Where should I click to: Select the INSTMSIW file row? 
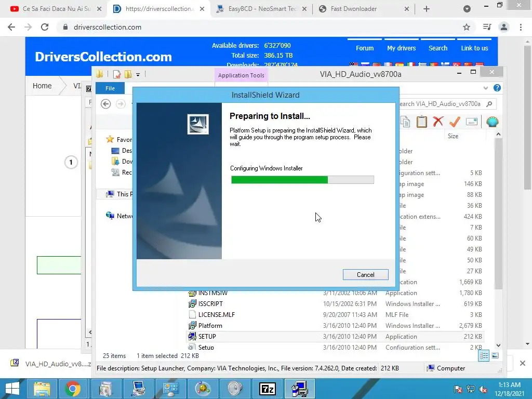(x=335, y=293)
